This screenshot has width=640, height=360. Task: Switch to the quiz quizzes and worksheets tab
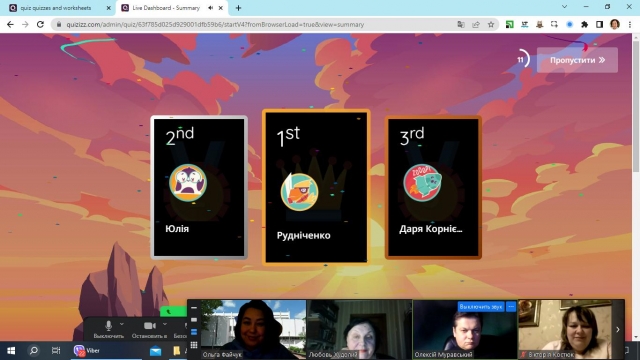(x=56, y=8)
